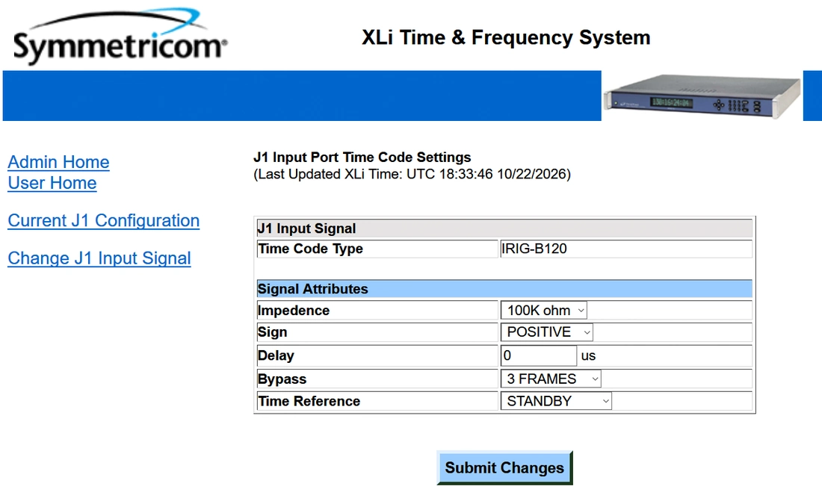Click the Time Code Type label

(x=310, y=249)
